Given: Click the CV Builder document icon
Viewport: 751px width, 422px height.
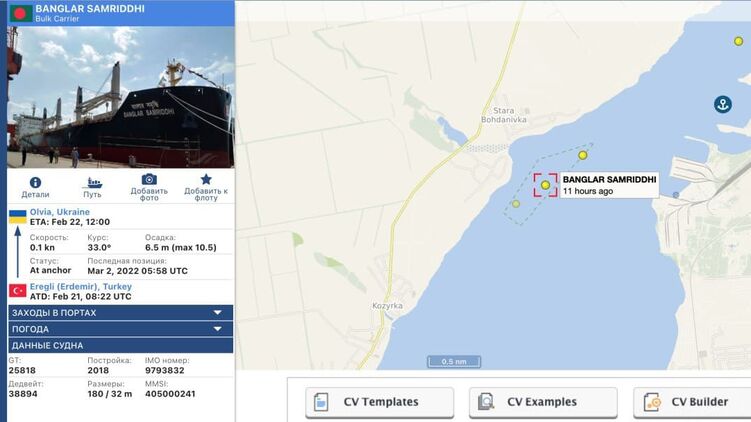Looking at the screenshot, I should click(653, 402).
